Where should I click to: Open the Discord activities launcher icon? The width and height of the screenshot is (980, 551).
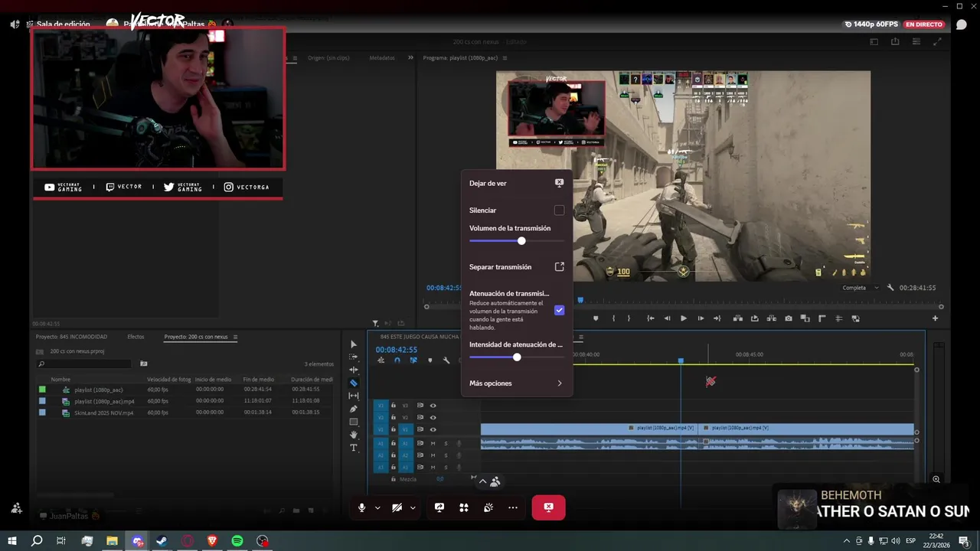click(x=464, y=507)
